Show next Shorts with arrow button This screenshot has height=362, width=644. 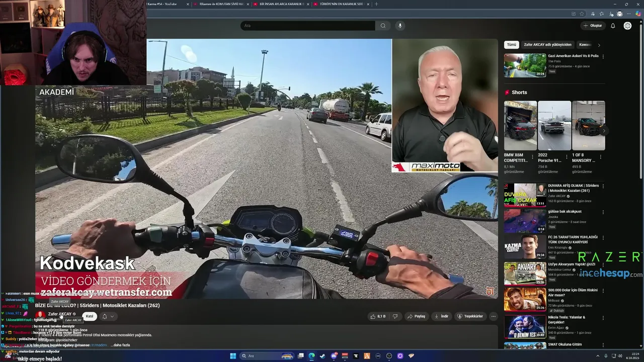click(x=604, y=131)
